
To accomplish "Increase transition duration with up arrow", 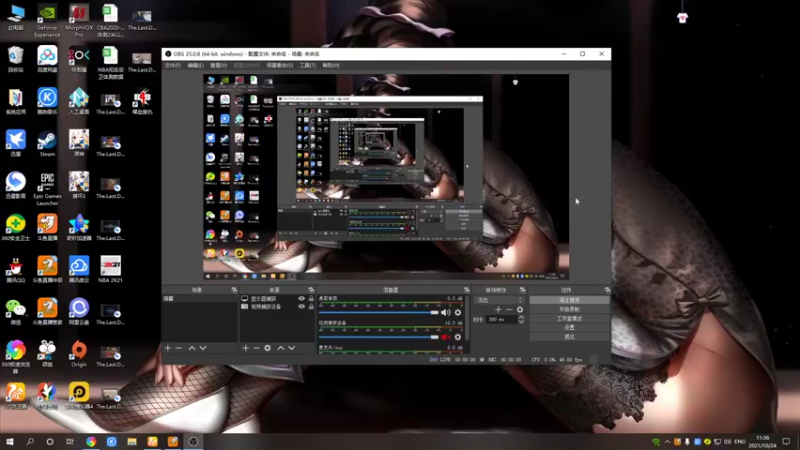I will (521, 317).
